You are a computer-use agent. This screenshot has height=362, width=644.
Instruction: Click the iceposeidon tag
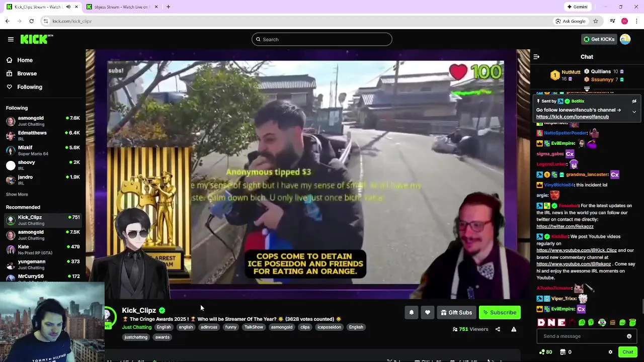329,327
